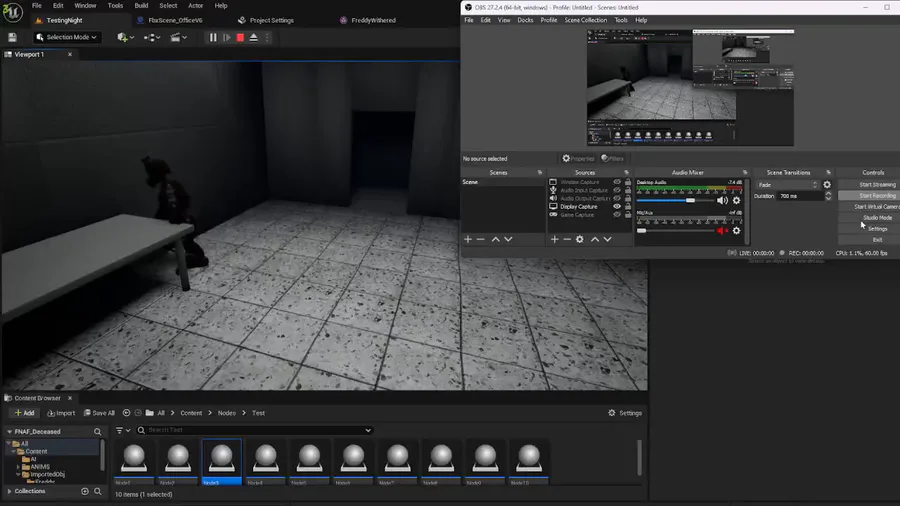Open the Blueprints toolbar dropdown
Screen dimensions: 900x506
click(x=152, y=37)
